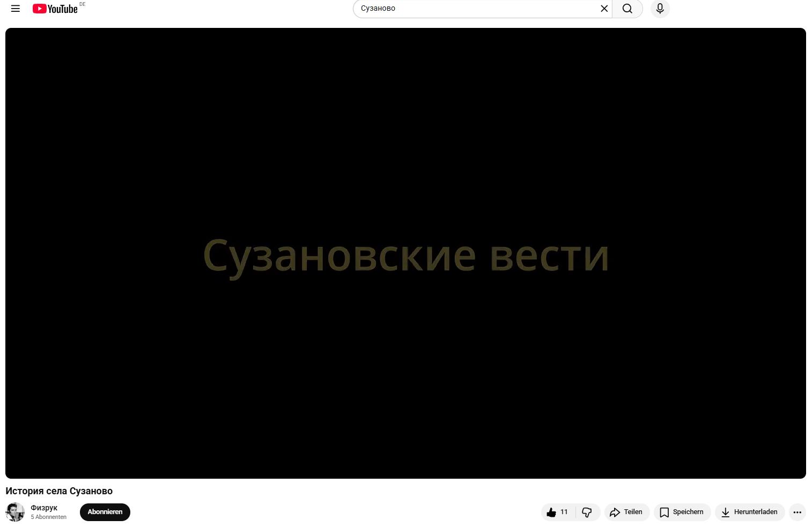This screenshot has height=527, width=812.
Task: Click the 5 Abonnenten subscriber count
Action: (49, 517)
